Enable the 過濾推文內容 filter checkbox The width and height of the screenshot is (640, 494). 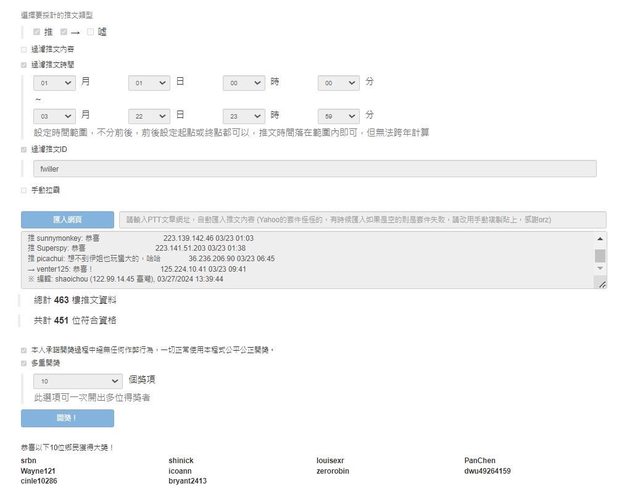coord(24,49)
